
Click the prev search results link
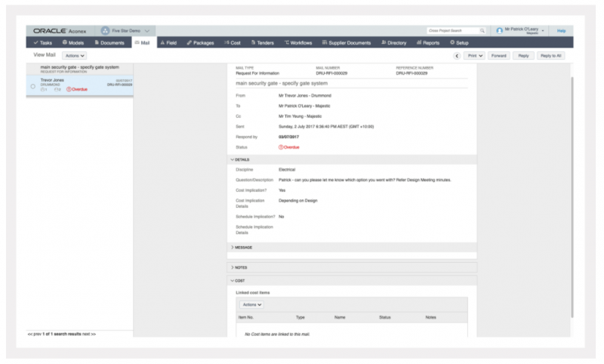34,334
